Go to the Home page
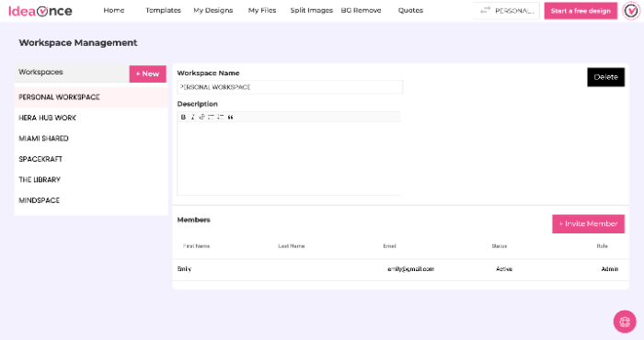This screenshot has width=644, height=340. (x=114, y=10)
